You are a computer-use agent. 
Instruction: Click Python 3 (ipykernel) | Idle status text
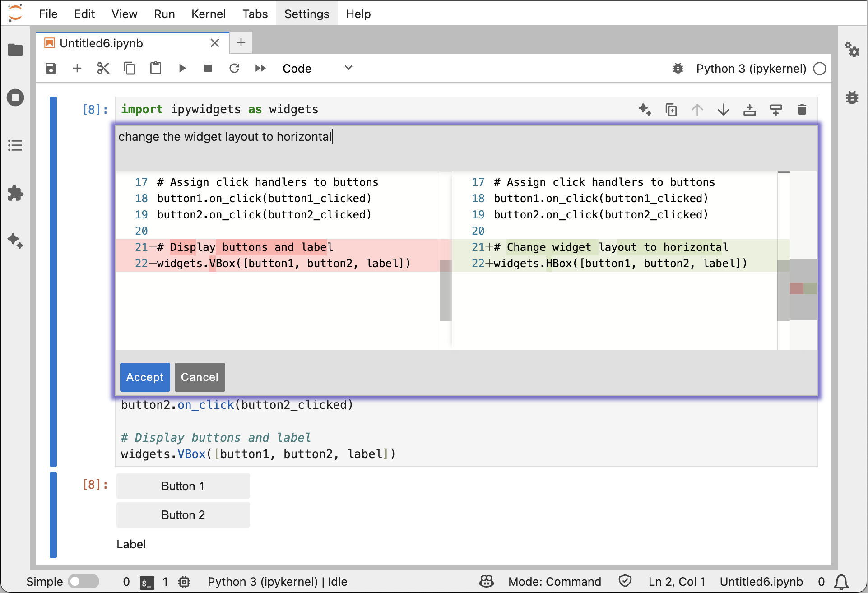(x=277, y=582)
